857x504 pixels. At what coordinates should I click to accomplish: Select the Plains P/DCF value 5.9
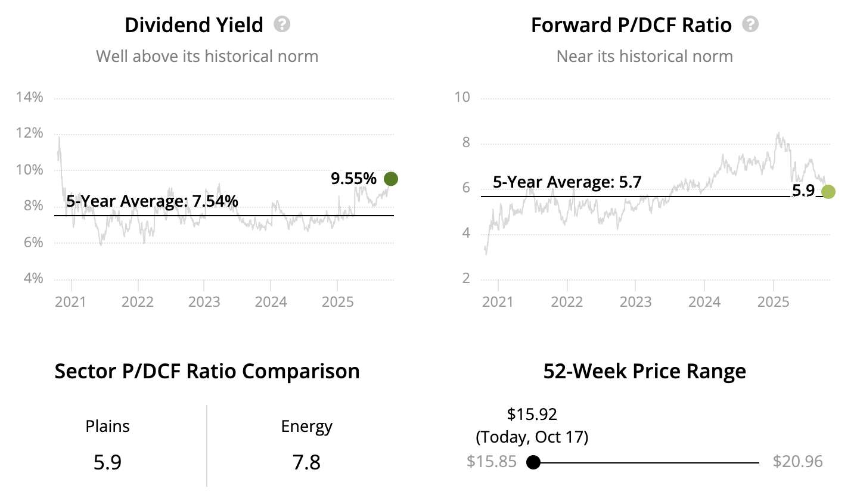point(107,462)
